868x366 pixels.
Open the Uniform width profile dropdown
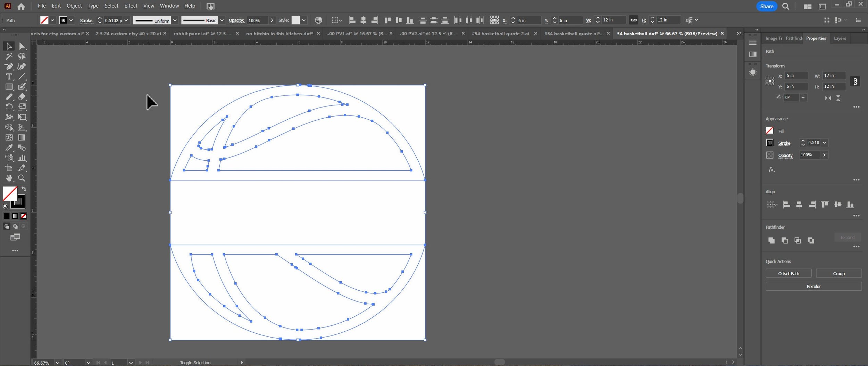pos(175,20)
